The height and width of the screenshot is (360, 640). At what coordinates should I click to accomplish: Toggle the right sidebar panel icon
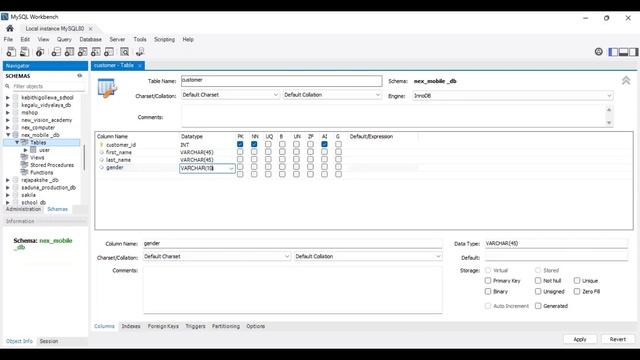click(x=633, y=52)
